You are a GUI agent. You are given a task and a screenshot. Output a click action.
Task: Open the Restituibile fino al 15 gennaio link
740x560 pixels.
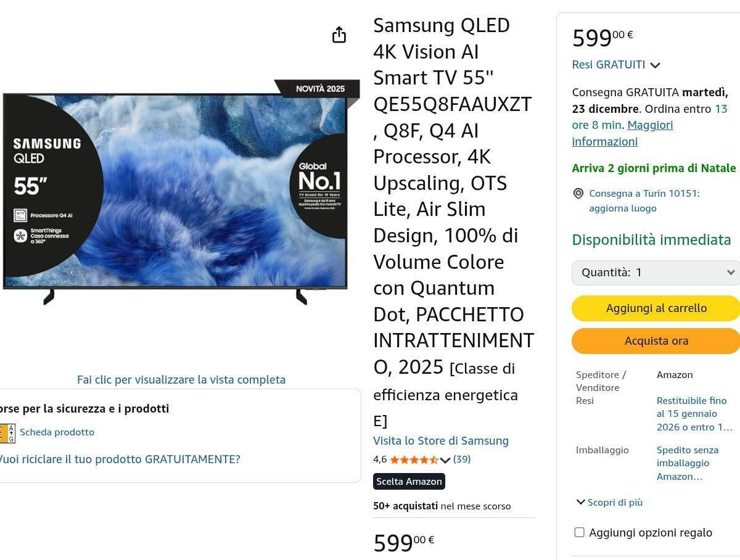(x=694, y=414)
